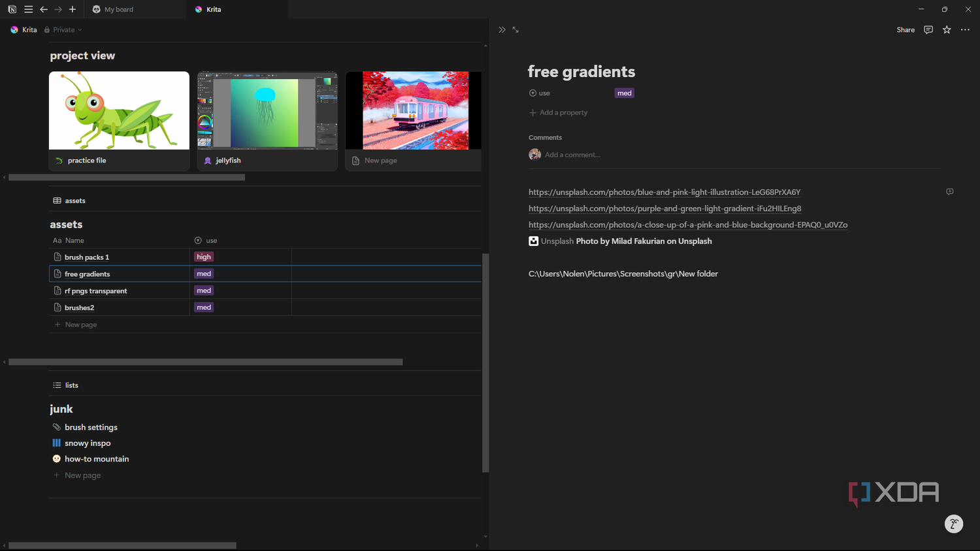Open the Private visibility dropdown
This screenshot has width=980, height=551.
point(63,30)
